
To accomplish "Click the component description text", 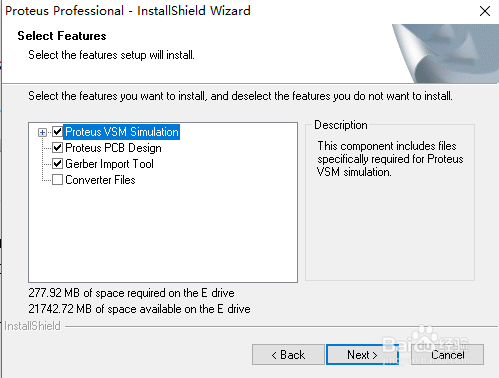I will click(x=390, y=159).
